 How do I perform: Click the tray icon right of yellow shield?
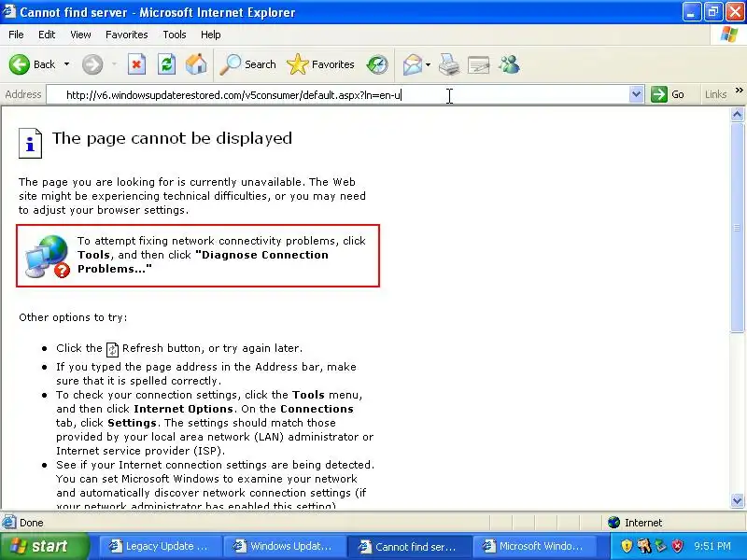click(643, 546)
